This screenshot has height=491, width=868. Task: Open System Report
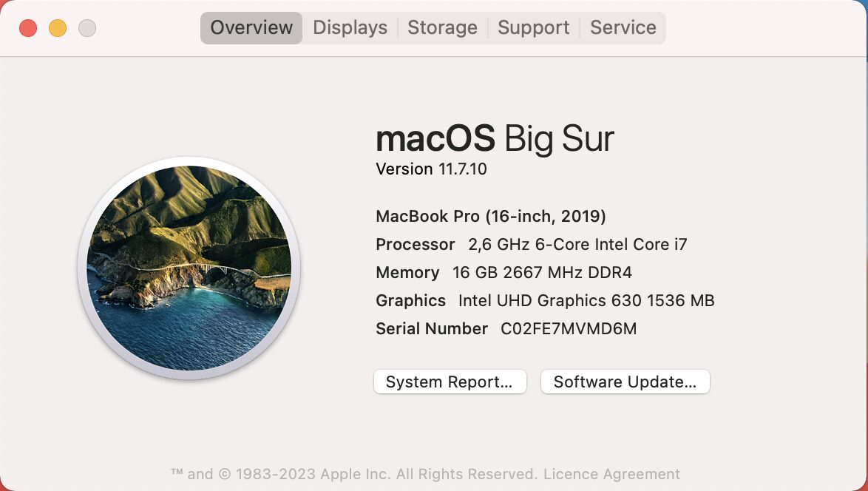pos(450,382)
